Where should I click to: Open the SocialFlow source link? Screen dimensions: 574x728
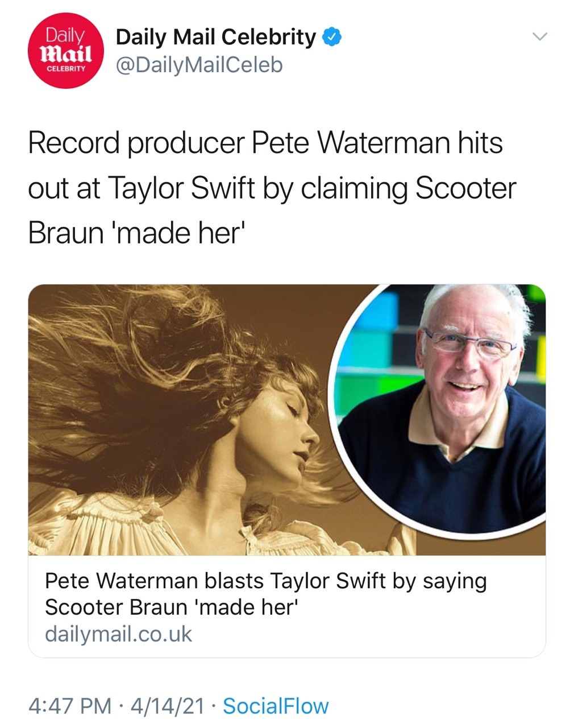[276, 706]
